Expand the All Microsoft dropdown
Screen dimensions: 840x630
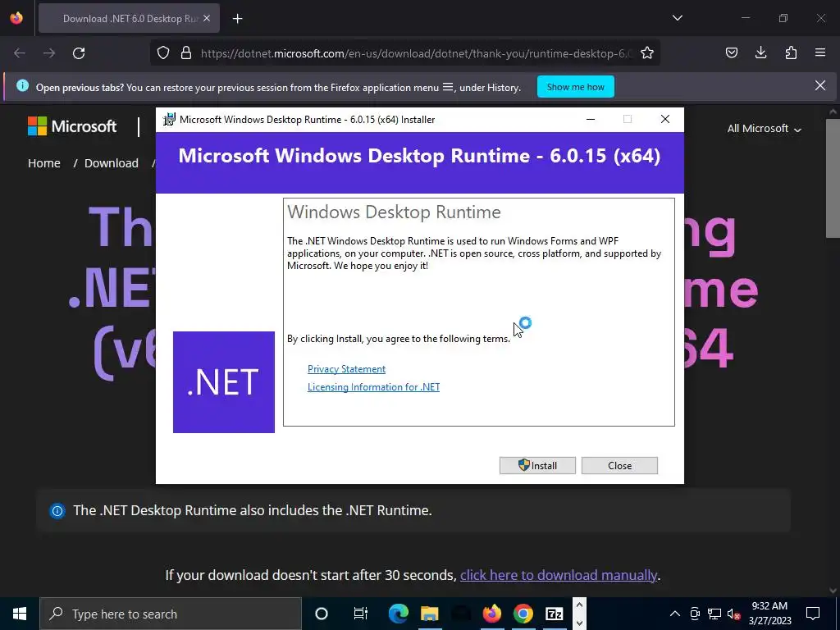[765, 129]
